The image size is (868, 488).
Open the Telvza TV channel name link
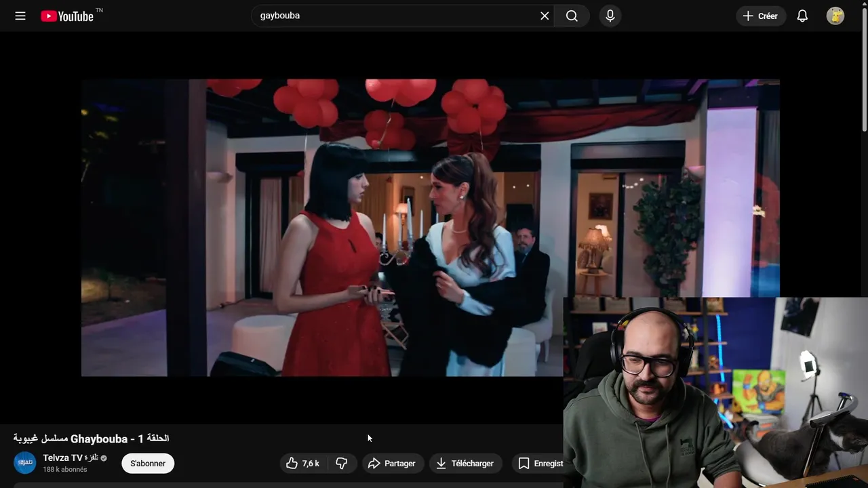tap(71, 458)
